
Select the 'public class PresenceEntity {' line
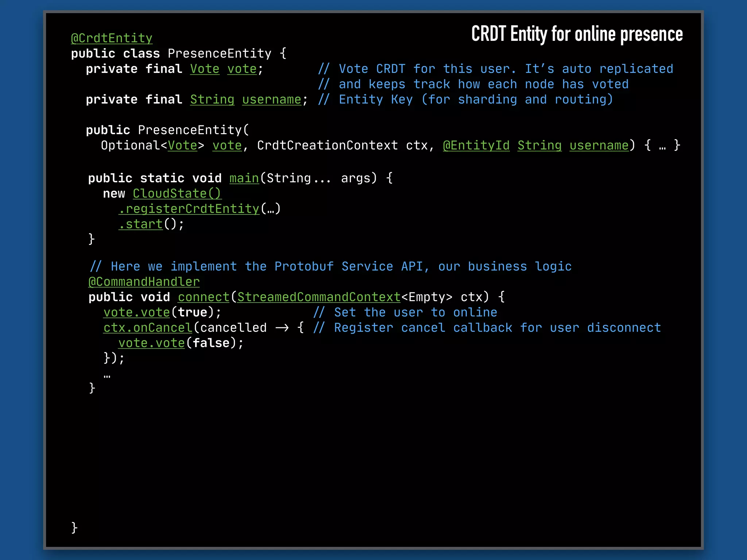(x=179, y=54)
